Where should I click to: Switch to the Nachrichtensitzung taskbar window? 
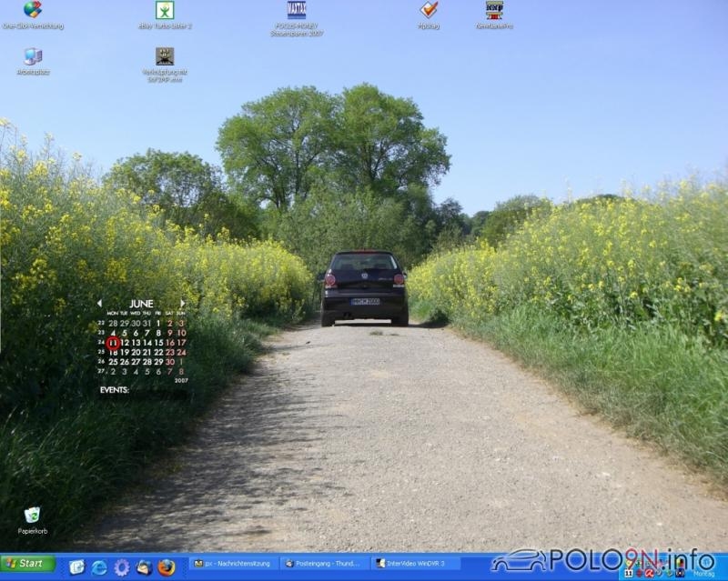coord(233,564)
